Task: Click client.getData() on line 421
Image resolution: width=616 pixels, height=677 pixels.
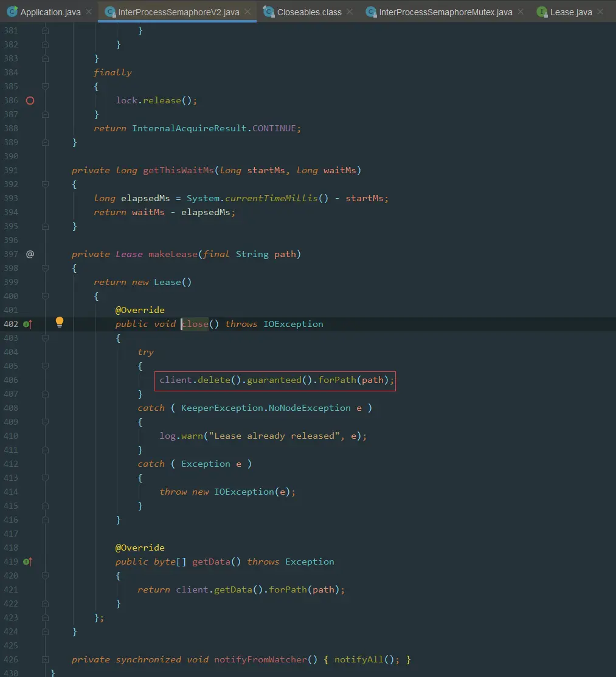Action: 219,589
